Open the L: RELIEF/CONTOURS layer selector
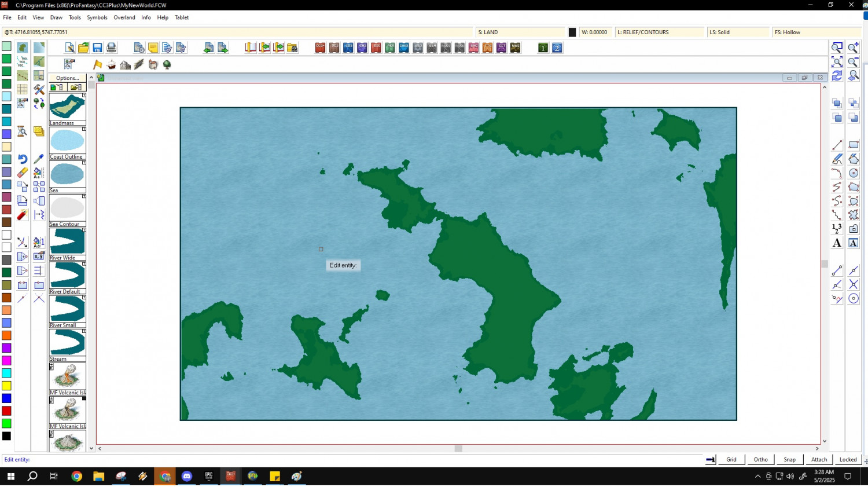This screenshot has height=487, width=868. (659, 32)
